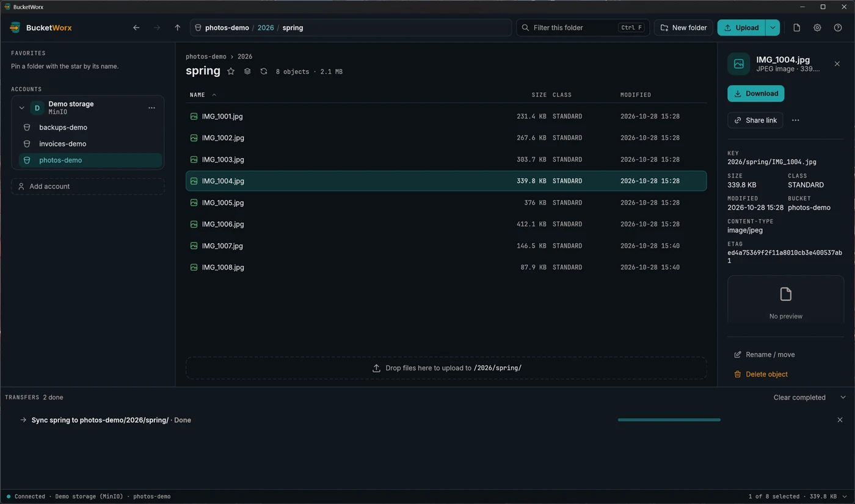Select the photos-demo bucket in sidebar
The width and height of the screenshot is (855, 504).
90,160
